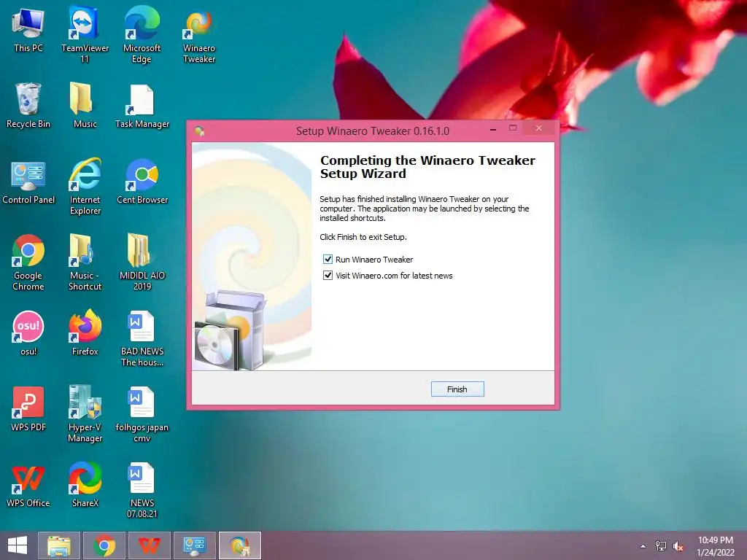Open Microsoft Edge desktop shortcut
The height and width of the screenshot is (560, 747).
[142, 34]
